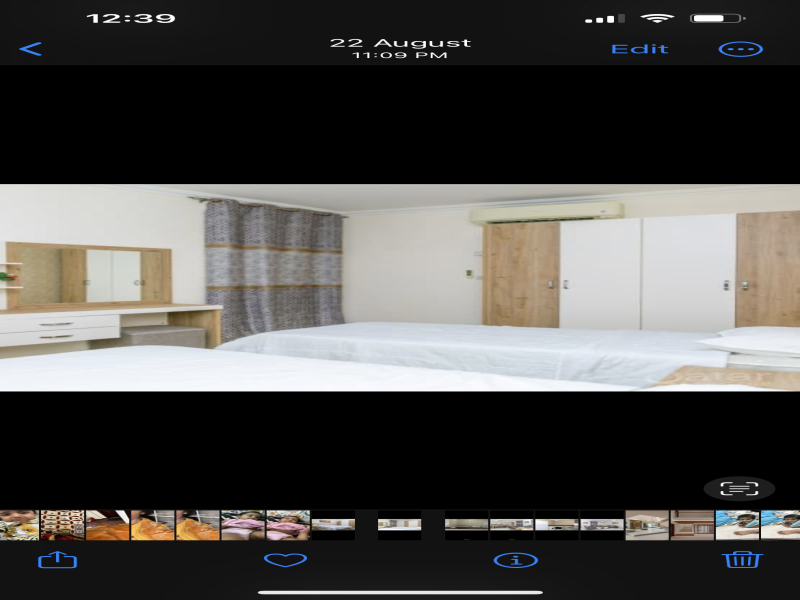Choose the currently centered bedroom thumbnail
The image size is (800, 600).
point(399,525)
